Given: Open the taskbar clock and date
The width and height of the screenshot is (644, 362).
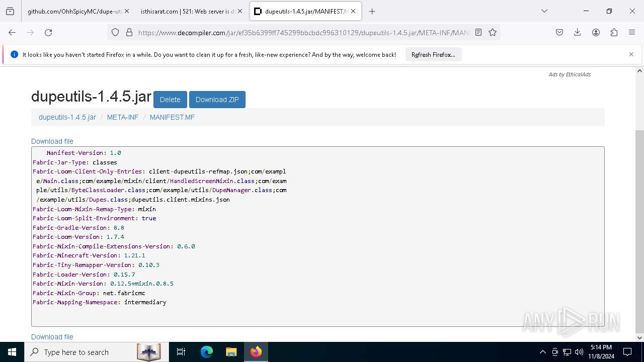Looking at the screenshot, I should (x=601, y=352).
